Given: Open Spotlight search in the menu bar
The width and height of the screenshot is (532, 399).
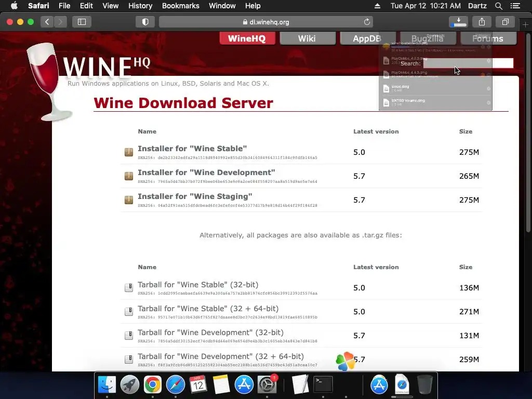Looking at the screenshot, I should (498, 6).
